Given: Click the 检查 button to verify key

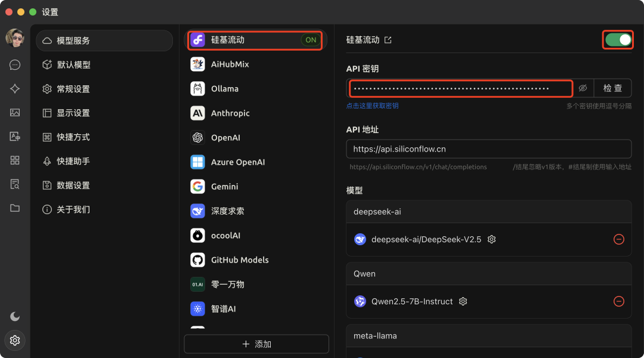Looking at the screenshot, I should pyautogui.click(x=613, y=88).
